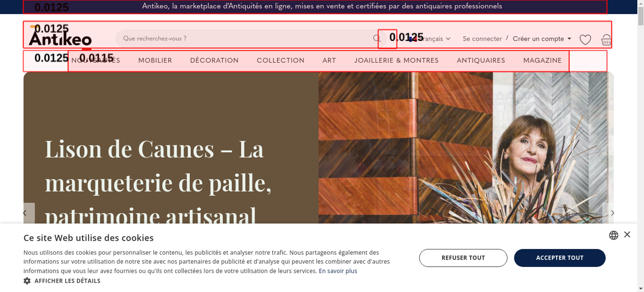
Task: Click the Refuser tout button
Action: tap(463, 258)
